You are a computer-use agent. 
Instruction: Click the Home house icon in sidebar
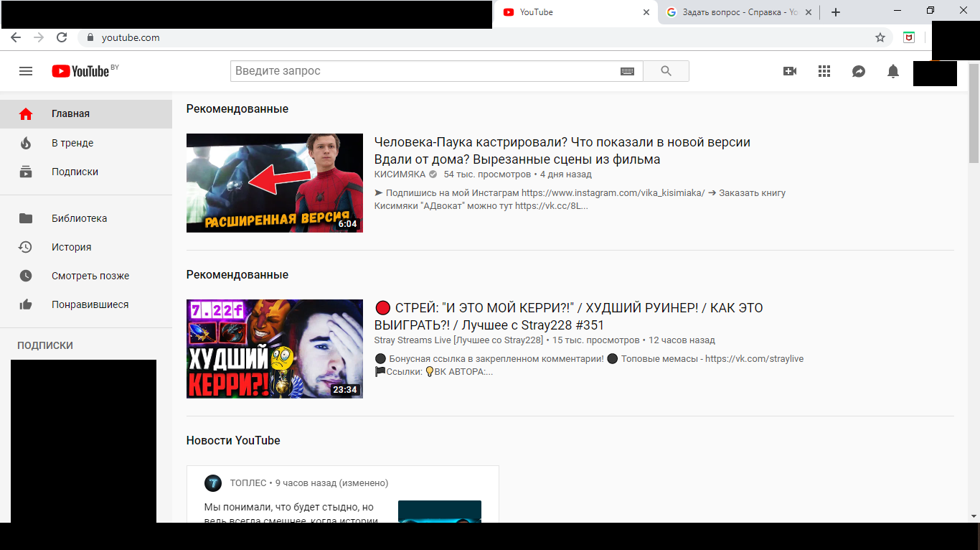[26, 113]
